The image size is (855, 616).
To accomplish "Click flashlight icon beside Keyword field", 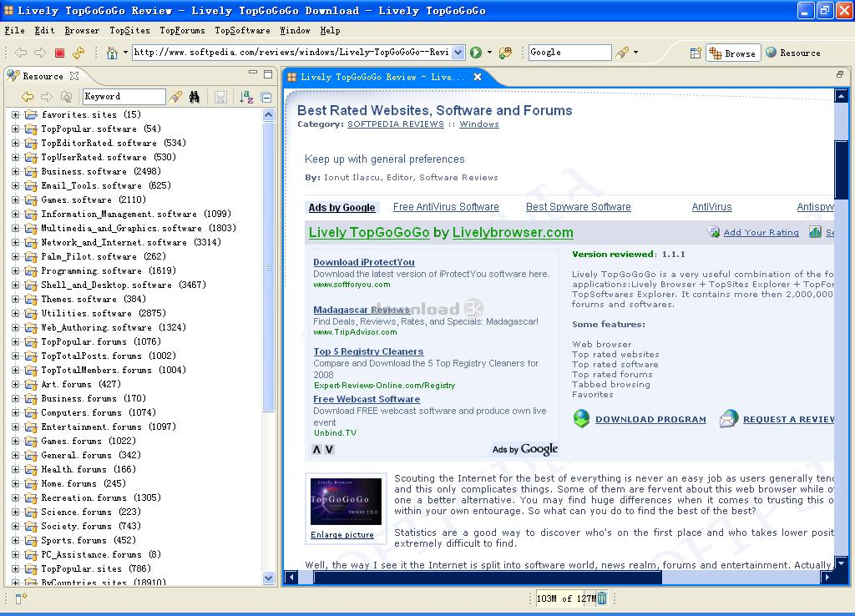I will (x=175, y=97).
